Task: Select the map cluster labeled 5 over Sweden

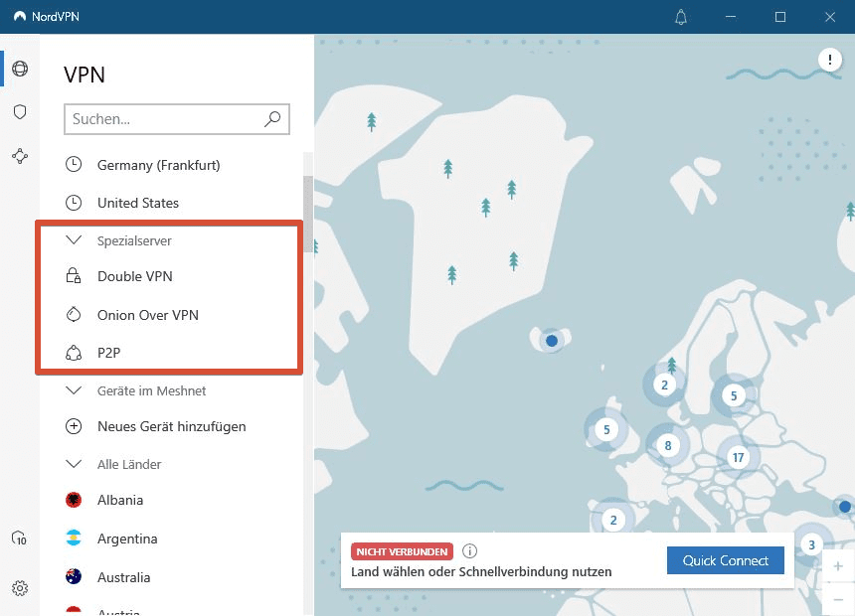Action: tap(734, 395)
